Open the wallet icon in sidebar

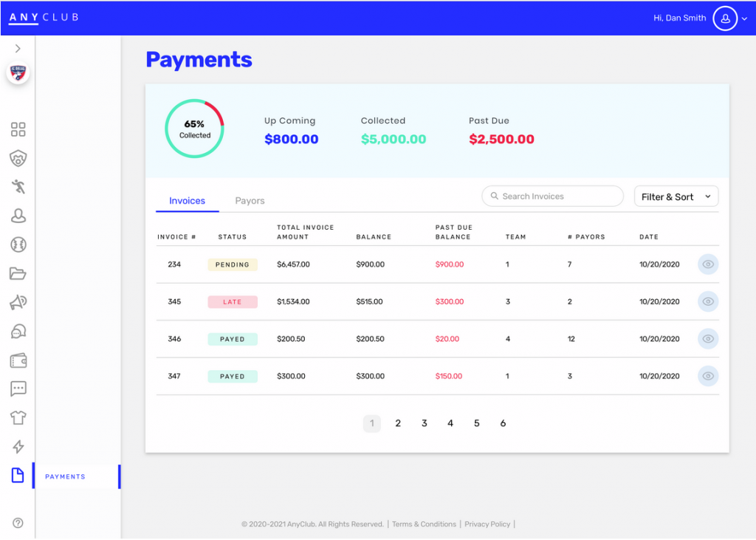click(18, 360)
